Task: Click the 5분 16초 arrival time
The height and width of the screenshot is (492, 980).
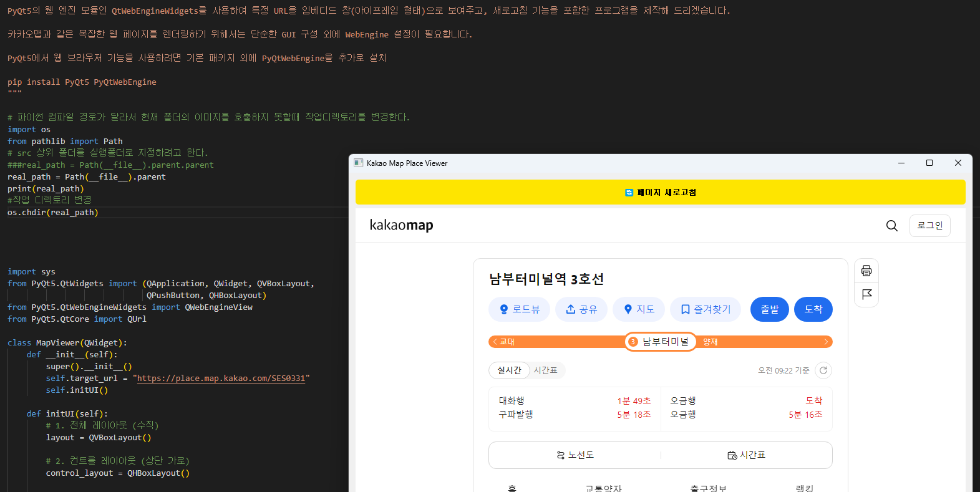Action: 805,414
